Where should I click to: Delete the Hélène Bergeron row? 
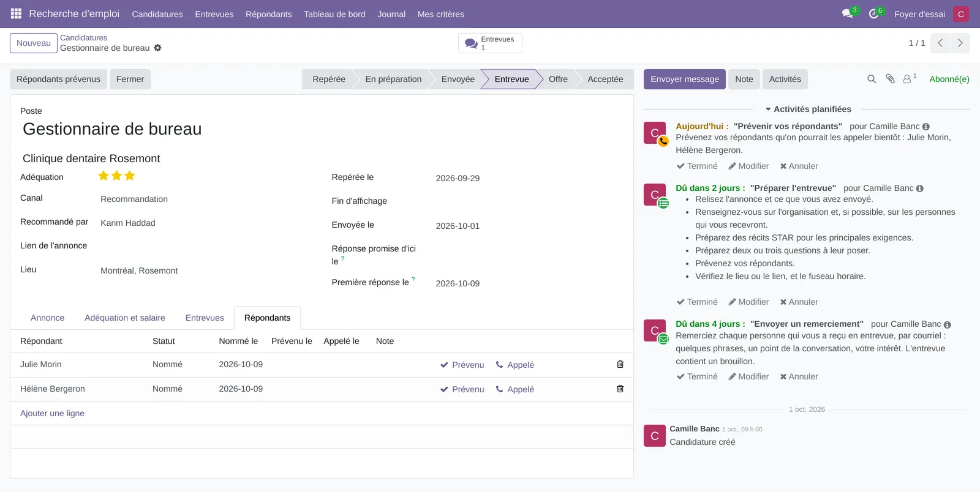pyautogui.click(x=620, y=389)
